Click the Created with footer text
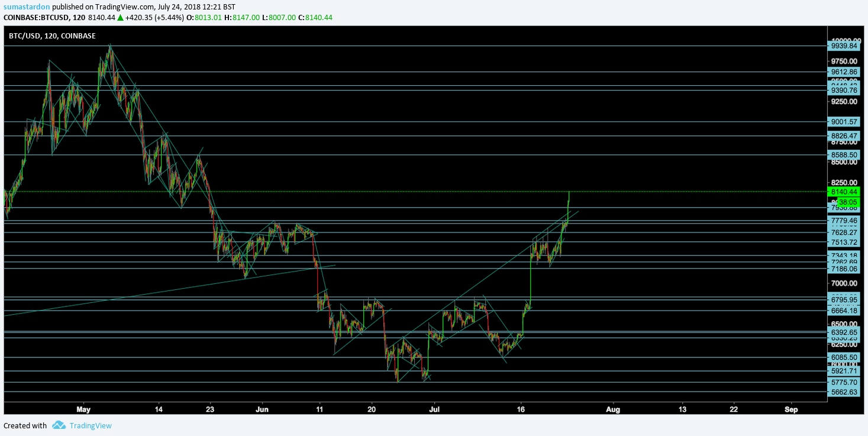The width and height of the screenshot is (868, 436). point(25,425)
